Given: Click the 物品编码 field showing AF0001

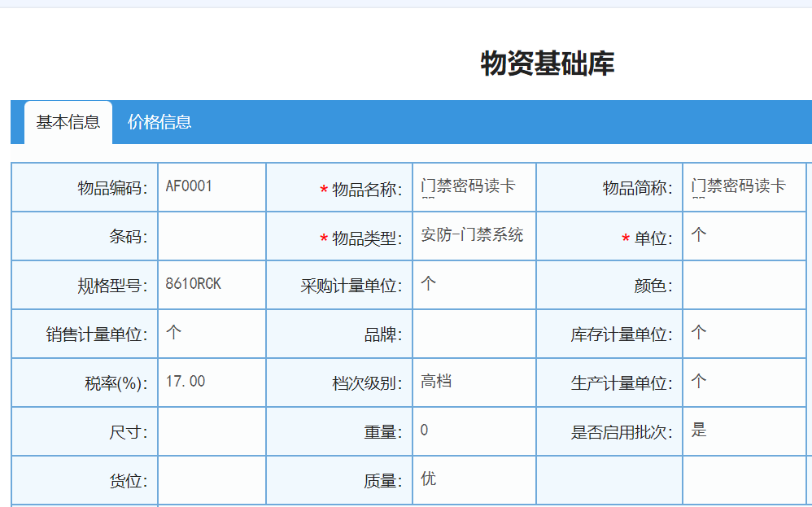Looking at the screenshot, I should [x=212, y=187].
